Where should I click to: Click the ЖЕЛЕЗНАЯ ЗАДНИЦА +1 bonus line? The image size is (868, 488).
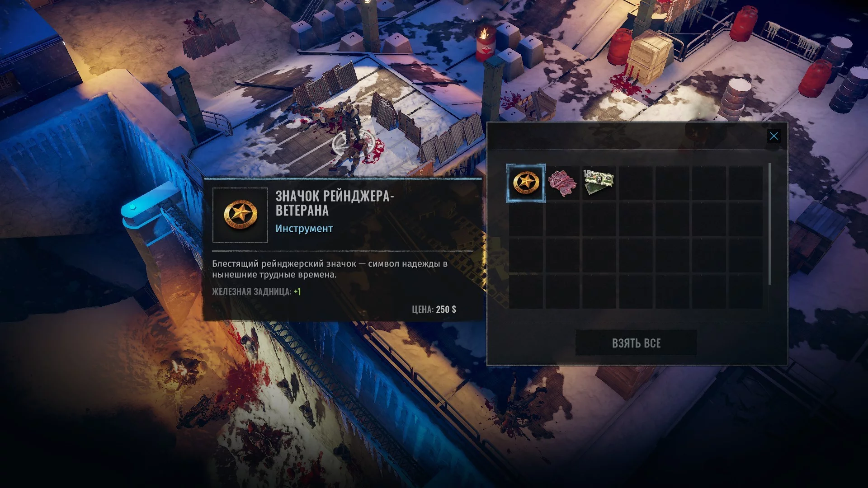(256, 291)
